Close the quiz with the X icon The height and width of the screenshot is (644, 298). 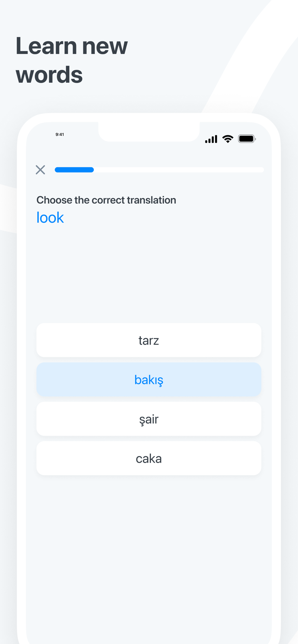click(x=40, y=170)
